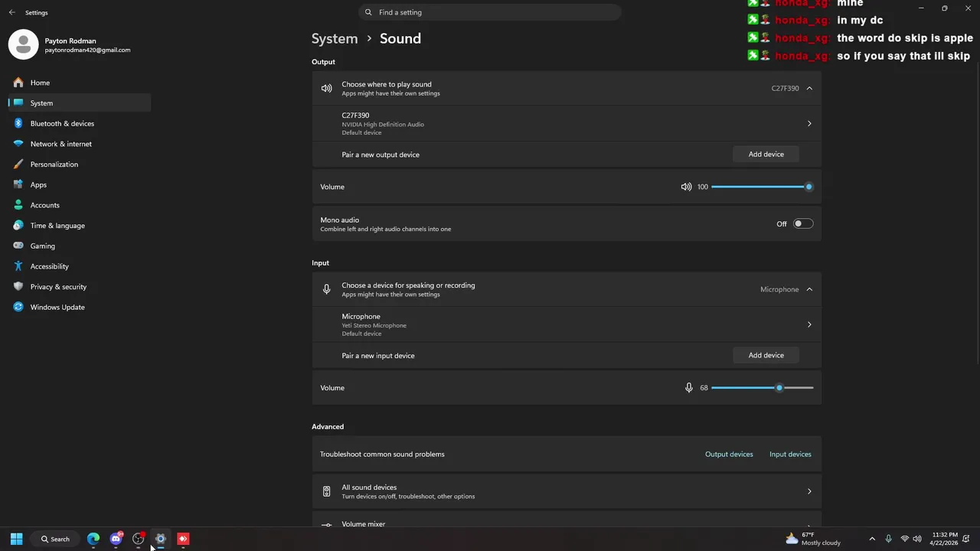Show hidden tray icons chevron

(x=872, y=539)
